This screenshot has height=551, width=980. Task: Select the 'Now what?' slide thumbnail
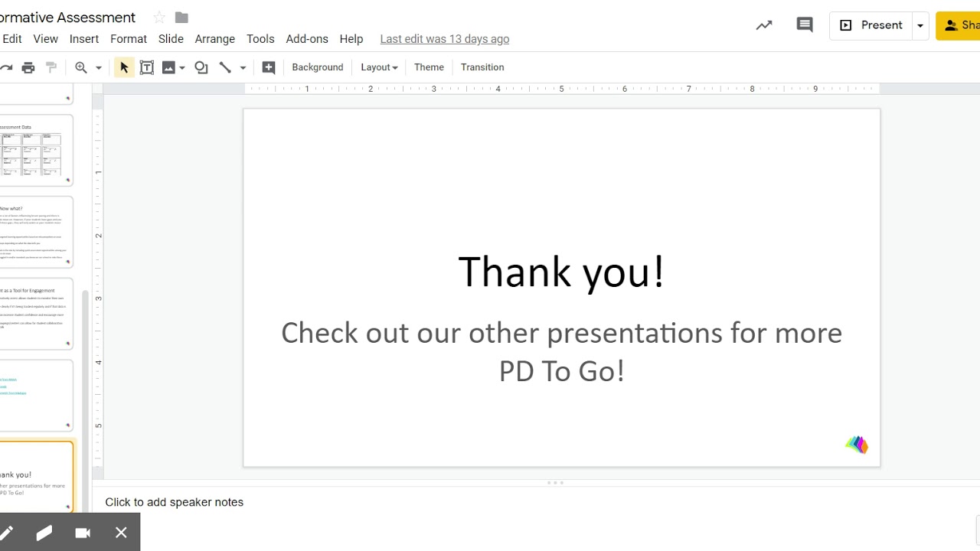(x=36, y=232)
